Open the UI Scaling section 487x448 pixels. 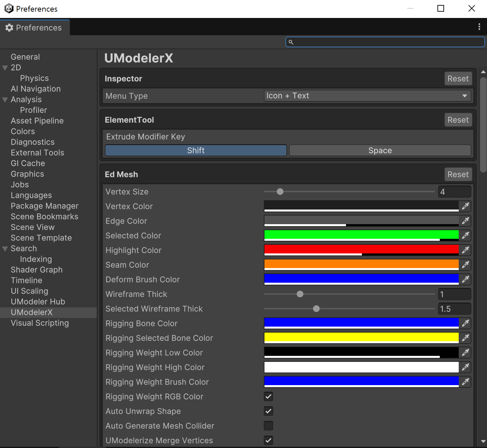(29, 291)
